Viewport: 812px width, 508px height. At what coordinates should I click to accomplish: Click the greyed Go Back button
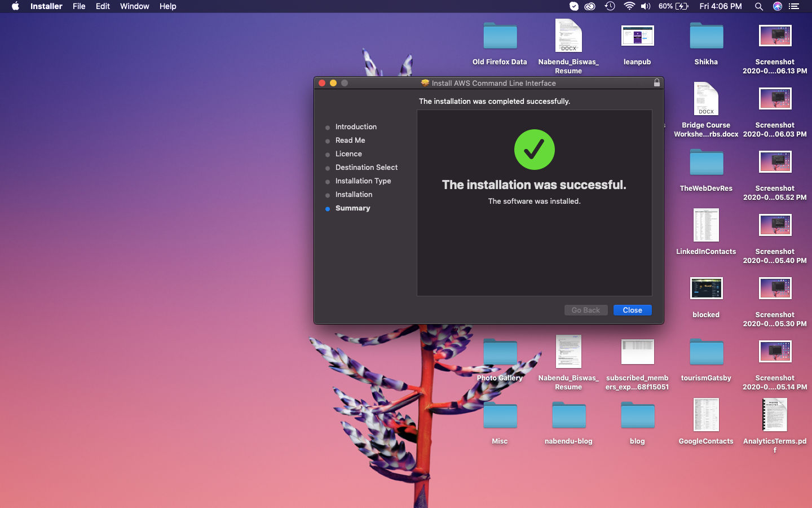click(x=586, y=310)
